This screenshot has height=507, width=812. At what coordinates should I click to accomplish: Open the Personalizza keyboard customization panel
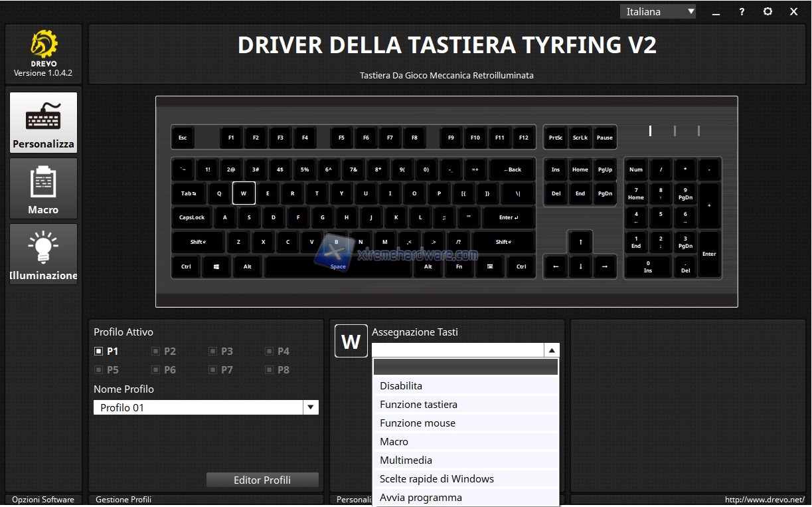[x=43, y=122]
